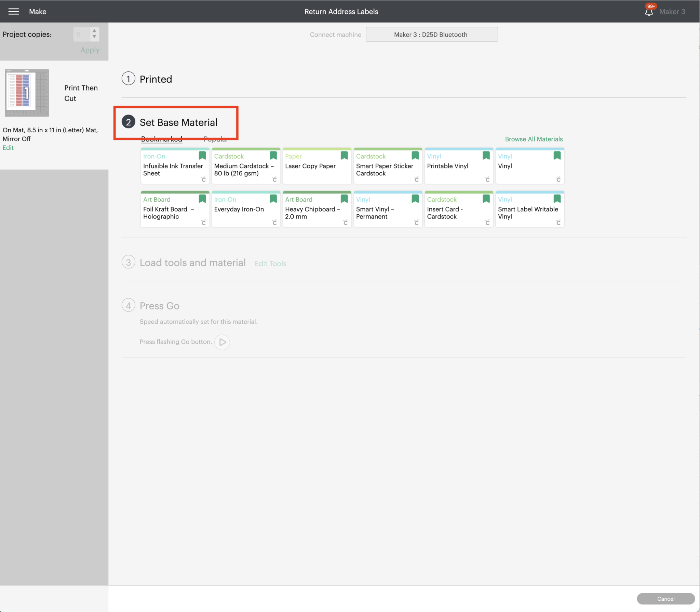Click Cricut icon on Infusible Ink tile
The width and height of the screenshot is (700, 612).
[204, 179]
